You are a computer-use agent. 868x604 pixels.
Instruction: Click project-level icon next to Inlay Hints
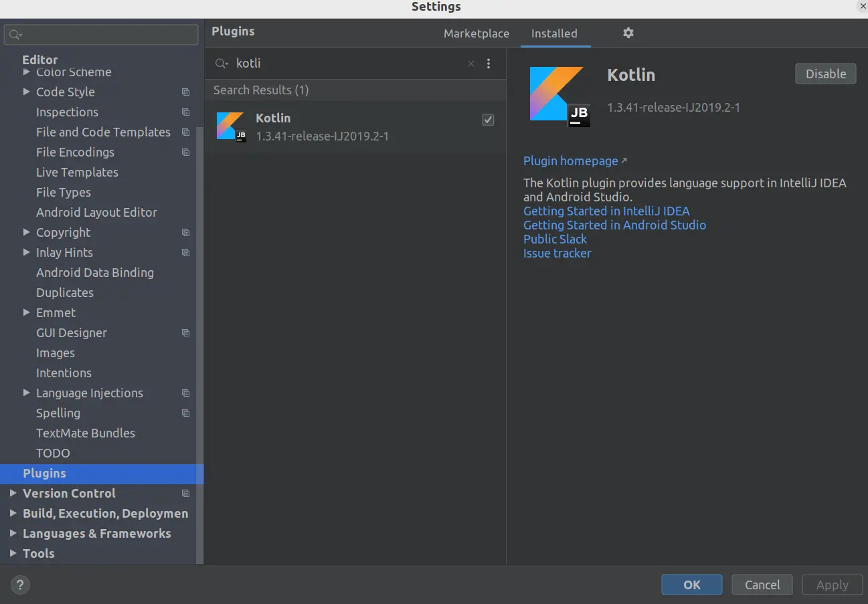[186, 253]
